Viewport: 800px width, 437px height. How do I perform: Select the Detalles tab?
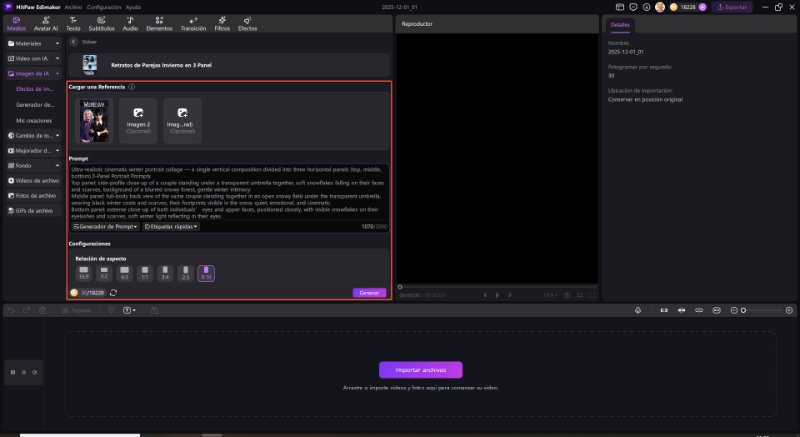[x=620, y=25]
